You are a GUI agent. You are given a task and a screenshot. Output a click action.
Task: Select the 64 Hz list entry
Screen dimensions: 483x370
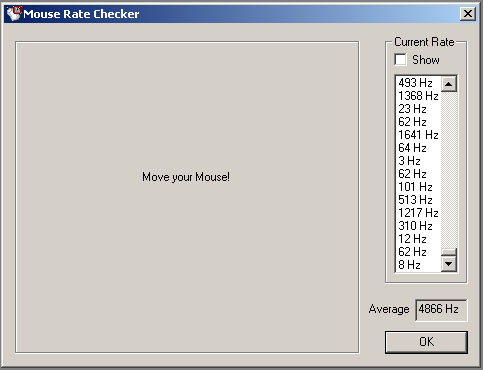tap(419, 148)
